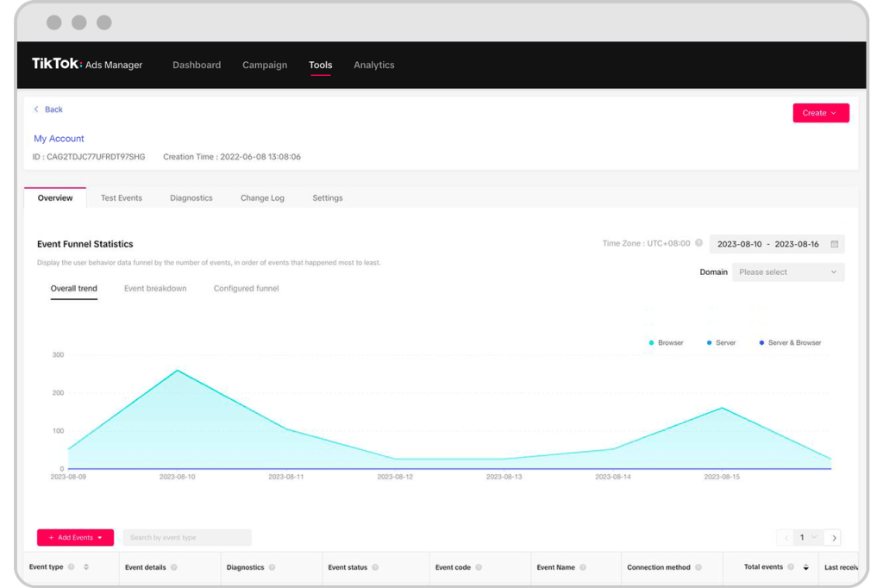Click info icon beside Diagnostics column
The height and width of the screenshot is (588, 883).
click(x=272, y=567)
